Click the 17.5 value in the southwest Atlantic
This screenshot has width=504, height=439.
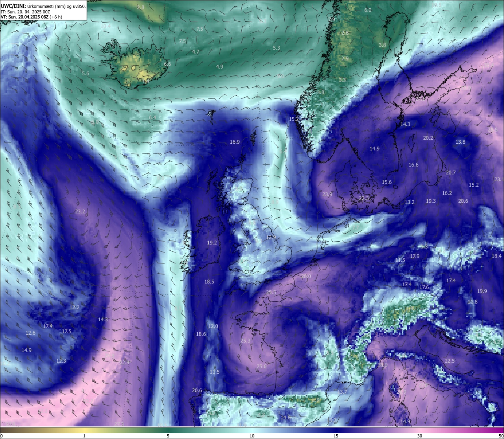coord(67,331)
